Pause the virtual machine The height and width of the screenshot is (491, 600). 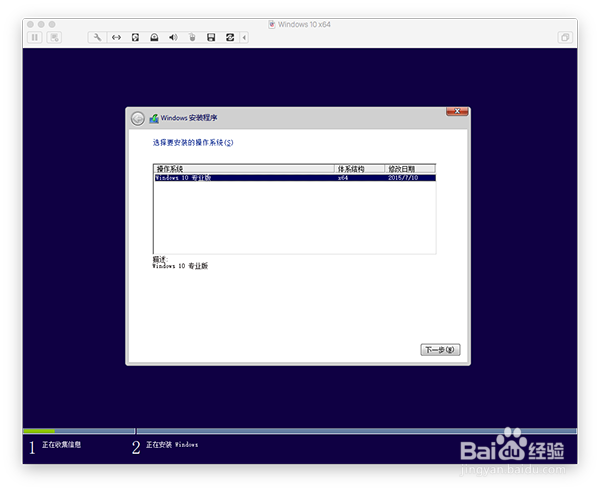pos(35,37)
